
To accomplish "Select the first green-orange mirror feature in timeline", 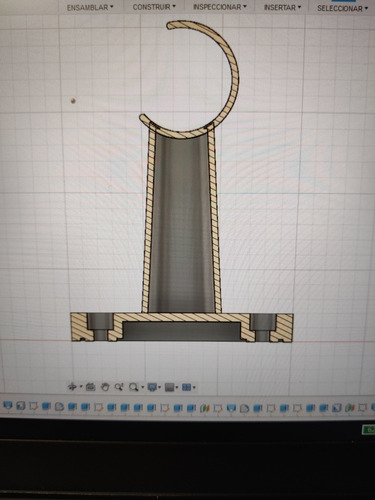I will tap(204, 408).
